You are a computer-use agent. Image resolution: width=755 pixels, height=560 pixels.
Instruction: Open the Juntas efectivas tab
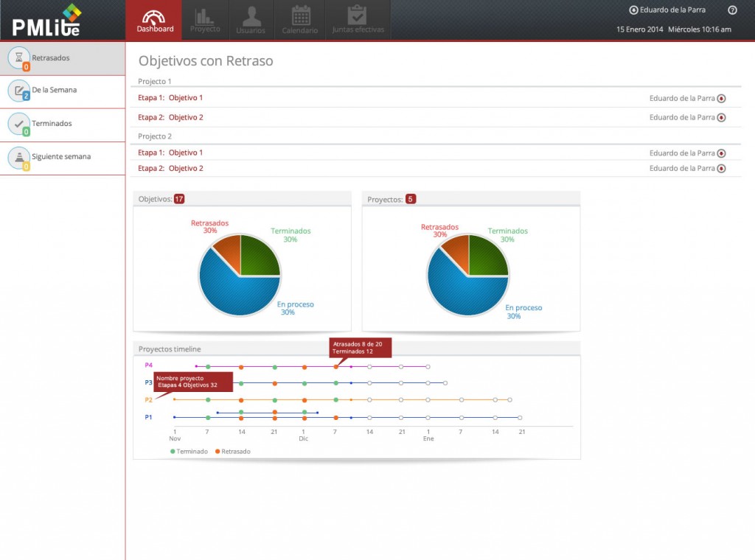point(358,20)
